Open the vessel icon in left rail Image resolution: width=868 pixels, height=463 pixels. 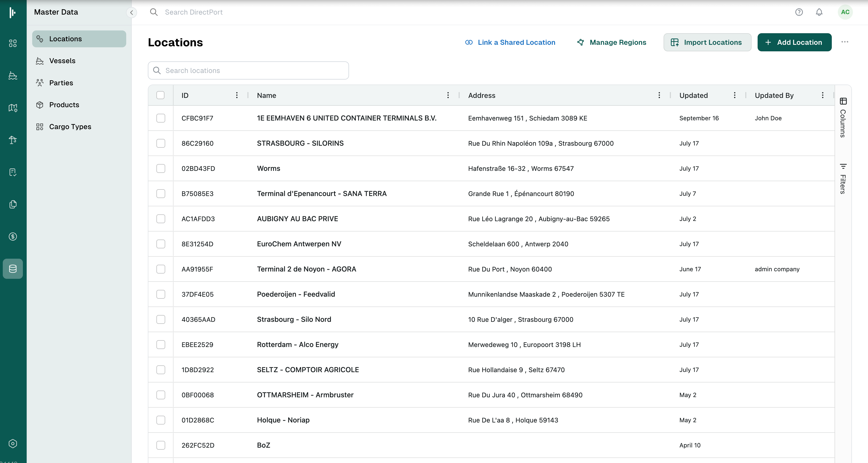pos(13,75)
